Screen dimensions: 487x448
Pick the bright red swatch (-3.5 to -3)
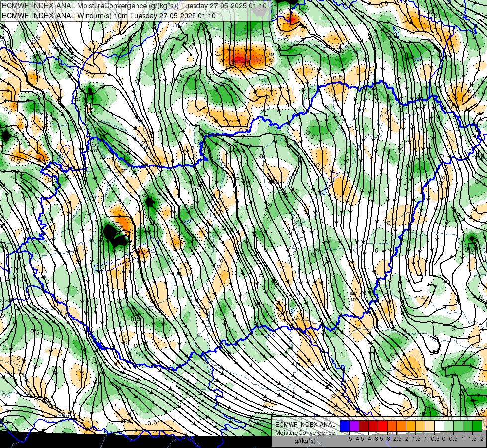(383, 426)
